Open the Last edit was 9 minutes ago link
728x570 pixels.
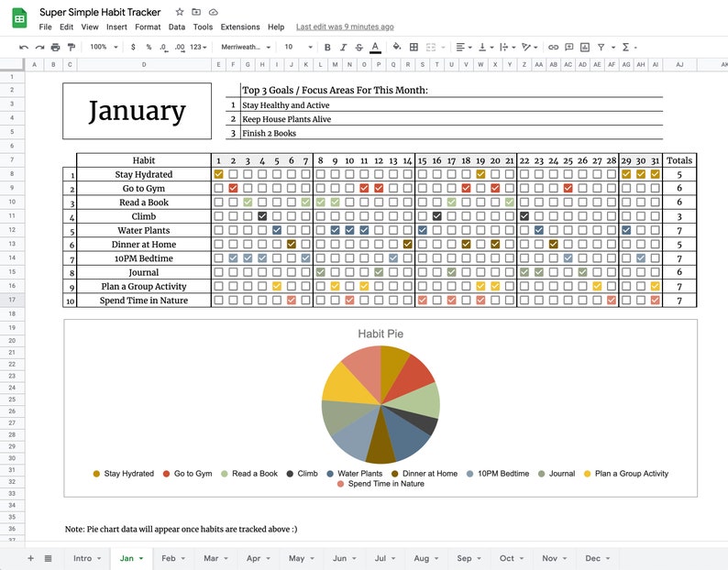pyautogui.click(x=345, y=27)
